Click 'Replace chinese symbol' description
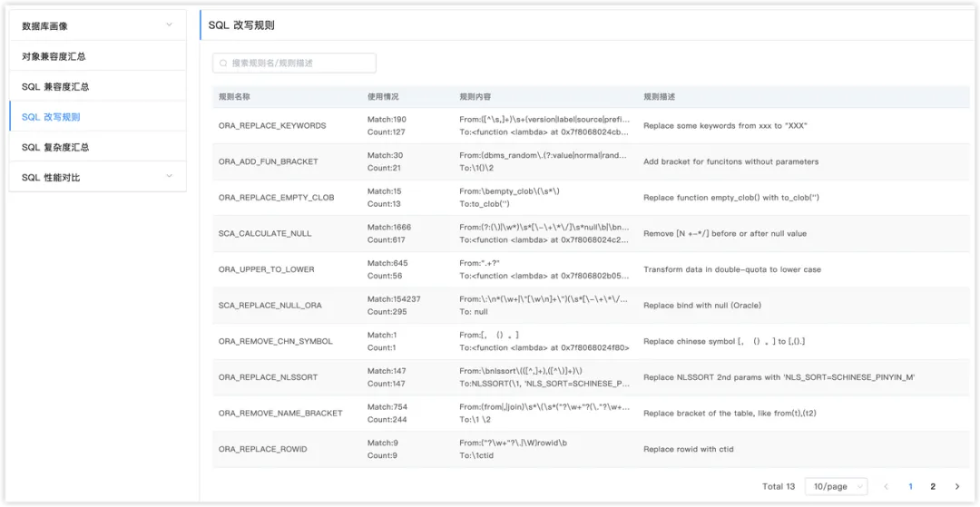 click(723, 342)
